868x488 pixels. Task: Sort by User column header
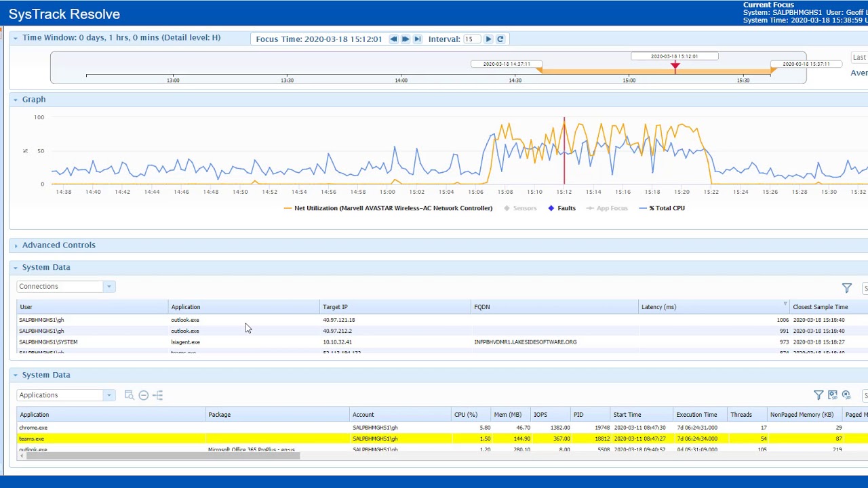click(92, 307)
